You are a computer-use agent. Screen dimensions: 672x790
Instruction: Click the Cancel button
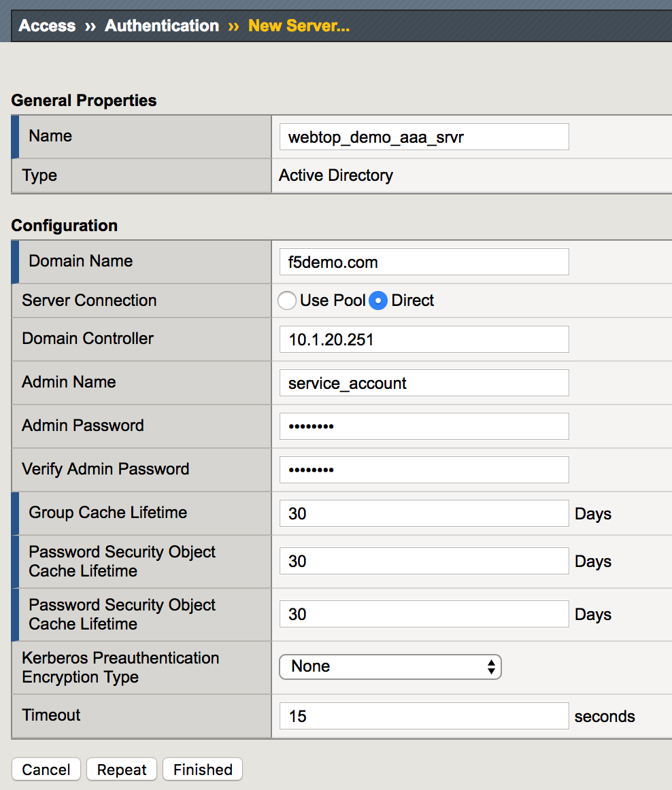[x=46, y=770]
